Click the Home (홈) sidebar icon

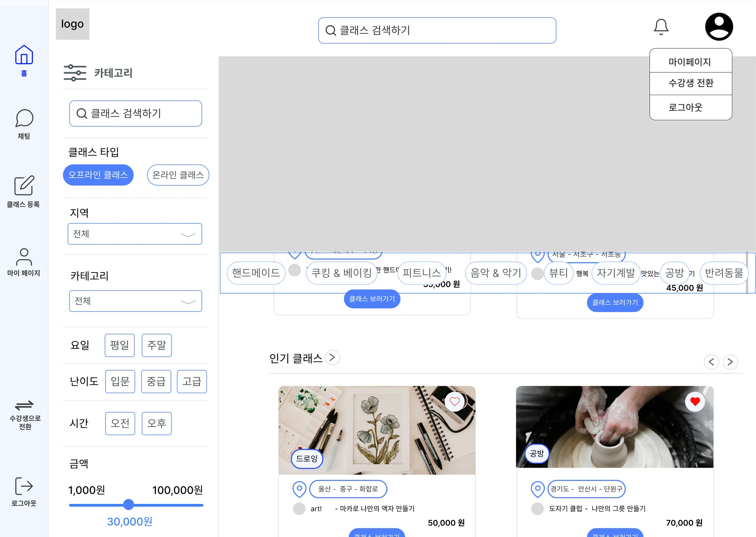[24, 55]
